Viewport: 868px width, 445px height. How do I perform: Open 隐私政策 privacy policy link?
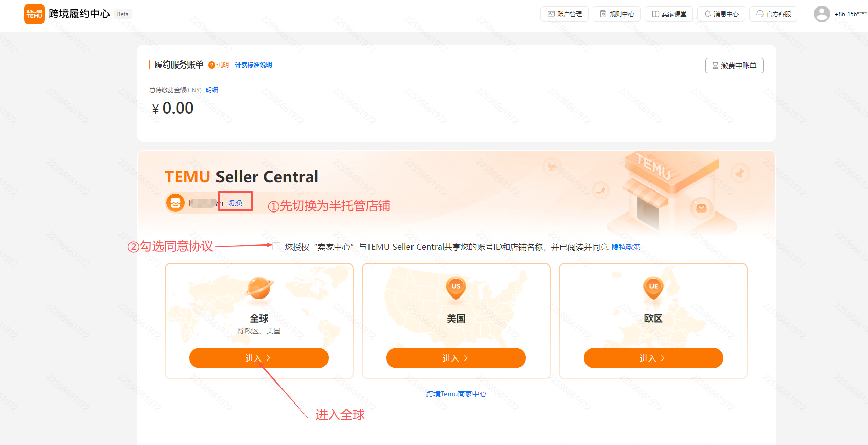point(626,247)
